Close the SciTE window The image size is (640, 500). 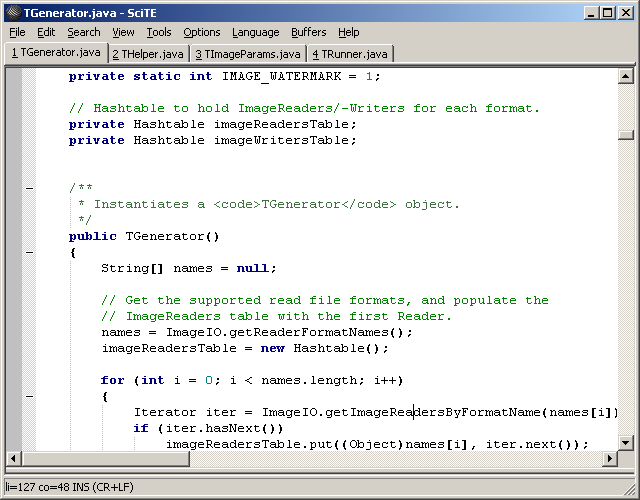[625, 13]
